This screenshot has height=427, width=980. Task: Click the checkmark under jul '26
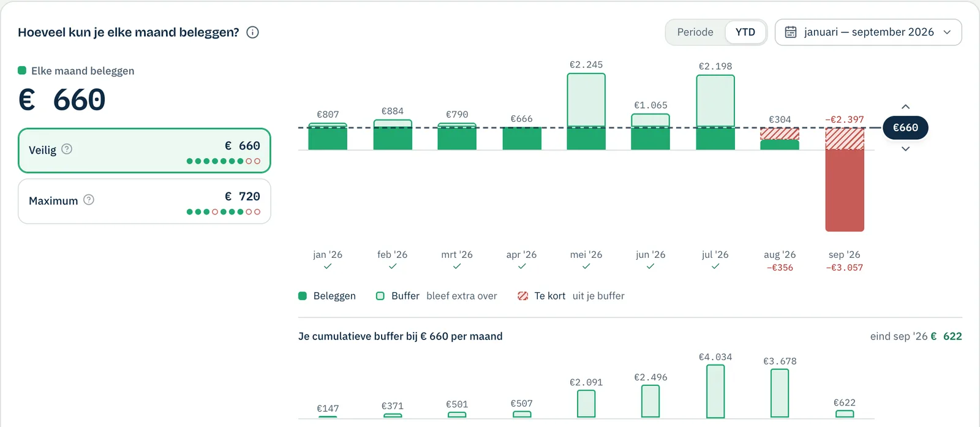(x=715, y=266)
